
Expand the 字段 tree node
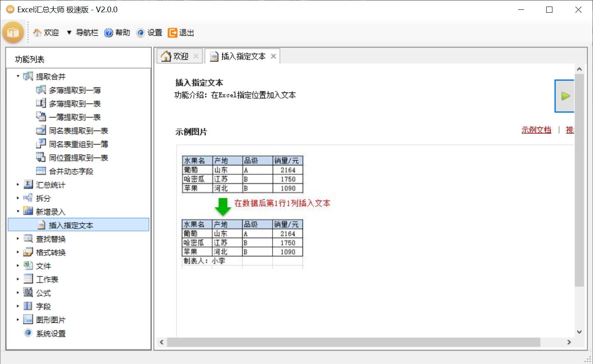(18, 306)
